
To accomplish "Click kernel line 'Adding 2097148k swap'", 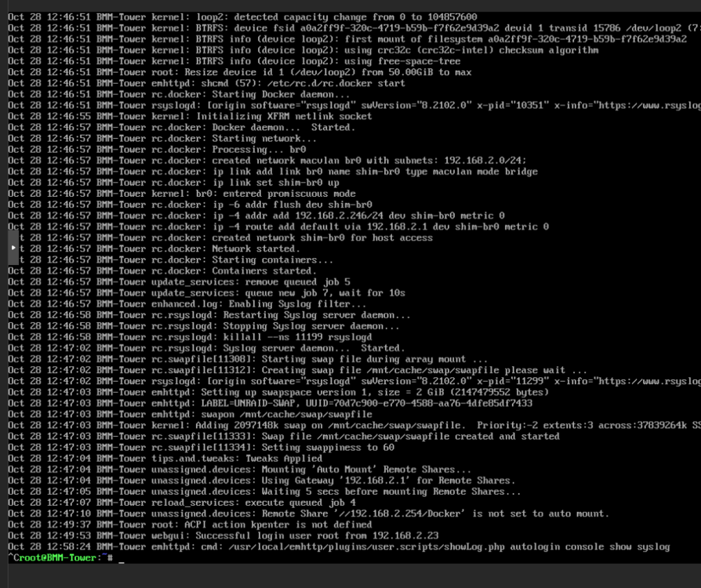I will pos(354,425).
